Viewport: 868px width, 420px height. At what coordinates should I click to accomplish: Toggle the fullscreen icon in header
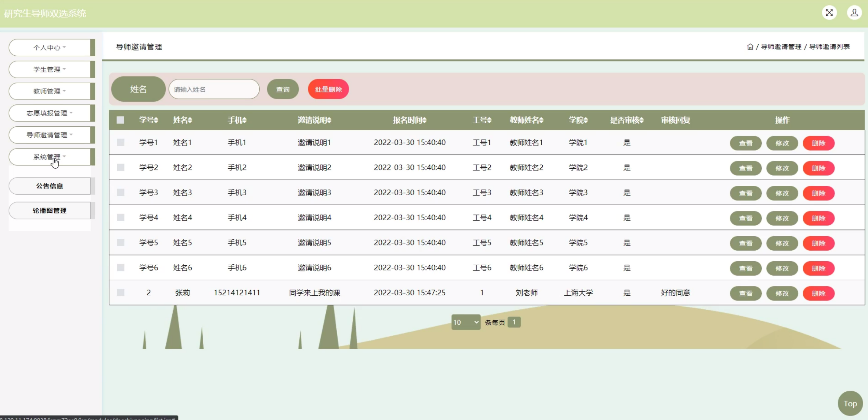(x=829, y=13)
